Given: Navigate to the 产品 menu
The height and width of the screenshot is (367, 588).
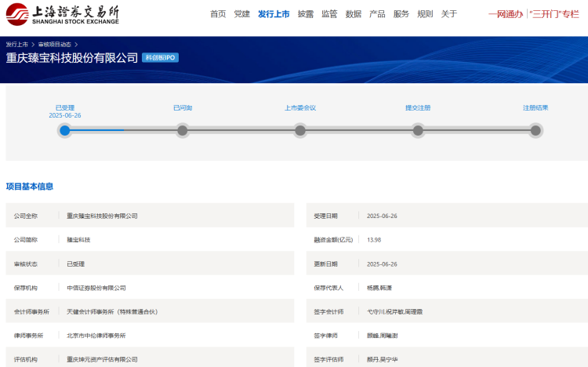Looking at the screenshot, I should (377, 14).
